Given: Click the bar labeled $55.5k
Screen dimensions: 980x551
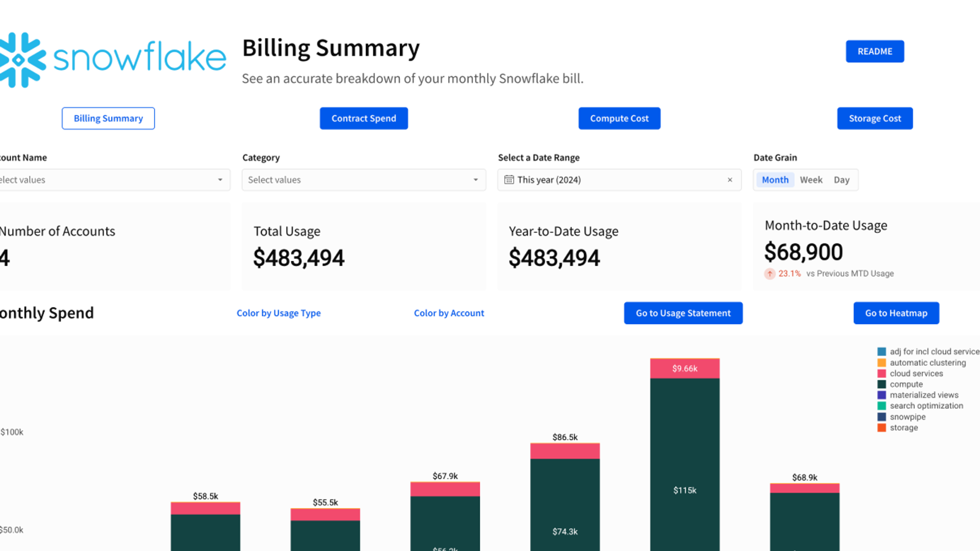Looking at the screenshot, I should pyautogui.click(x=325, y=530).
